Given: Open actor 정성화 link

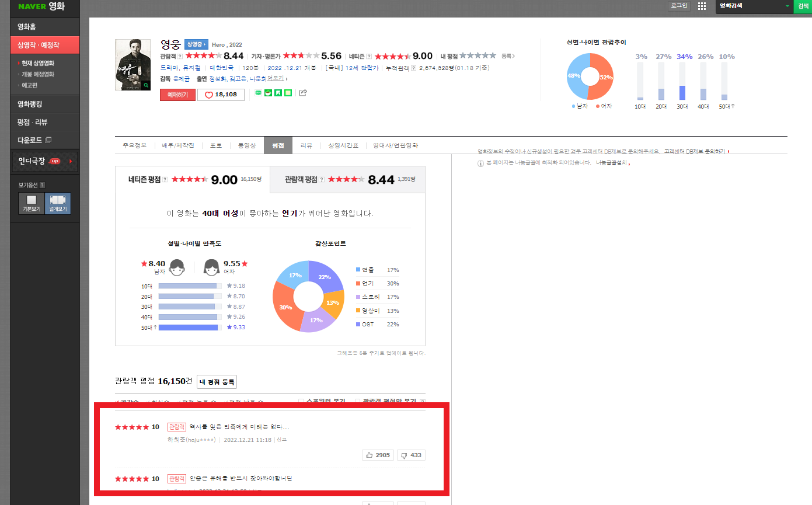Looking at the screenshot, I should 218,78.
